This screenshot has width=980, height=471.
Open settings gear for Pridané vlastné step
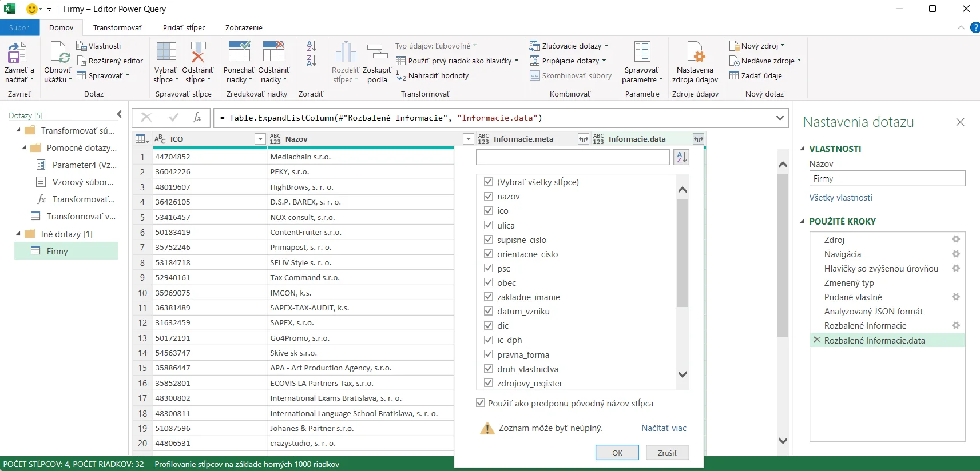point(955,297)
